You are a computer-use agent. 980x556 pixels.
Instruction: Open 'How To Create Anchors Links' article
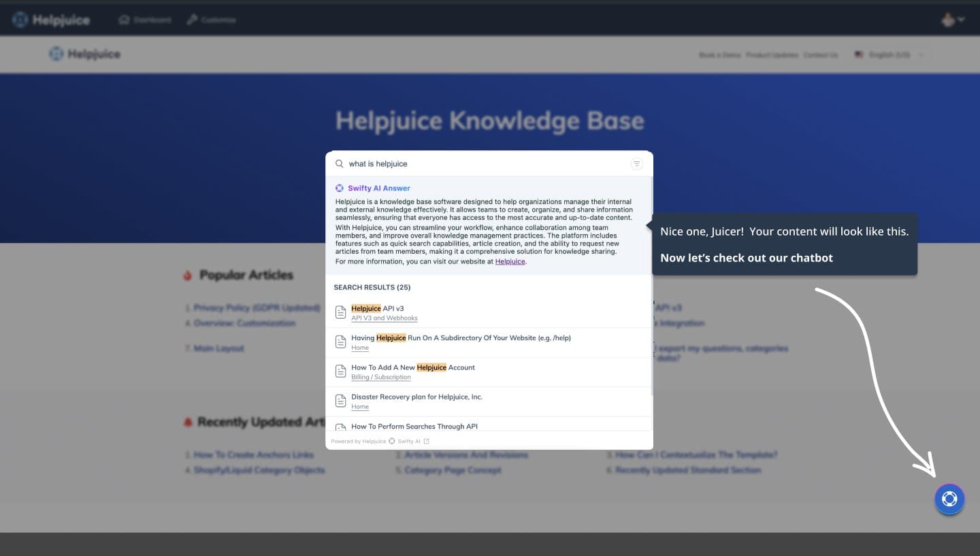coord(254,455)
